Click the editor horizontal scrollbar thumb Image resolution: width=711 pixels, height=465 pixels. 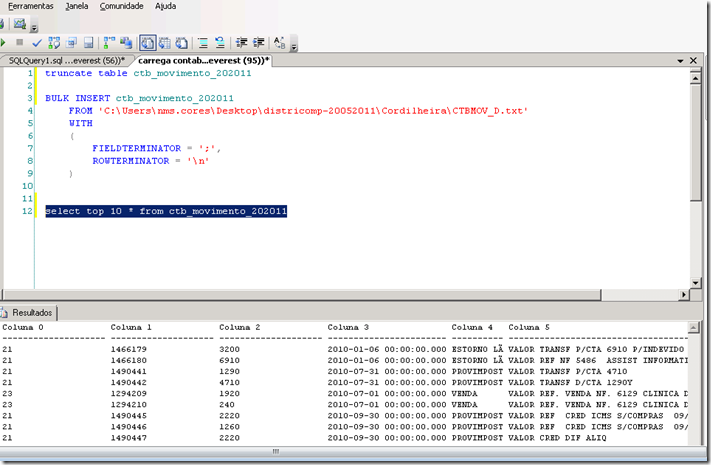click(x=301, y=295)
